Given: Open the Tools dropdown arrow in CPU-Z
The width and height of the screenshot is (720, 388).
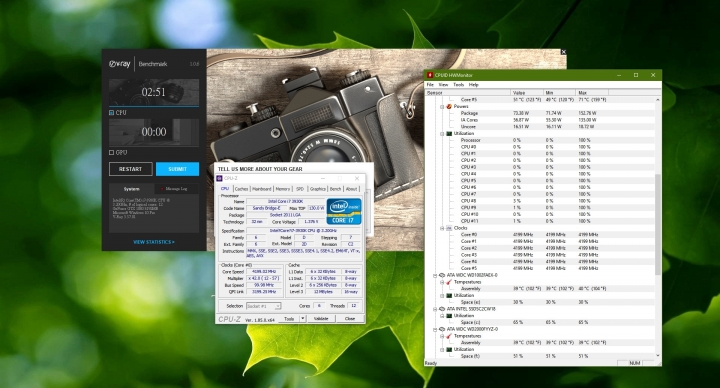Looking at the screenshot, I should [x=303, y=319].
